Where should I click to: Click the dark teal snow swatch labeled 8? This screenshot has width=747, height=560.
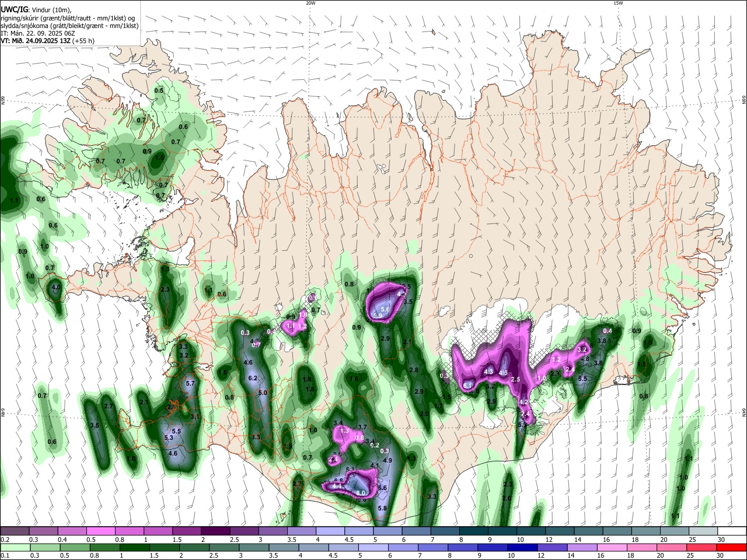(473, 531)
